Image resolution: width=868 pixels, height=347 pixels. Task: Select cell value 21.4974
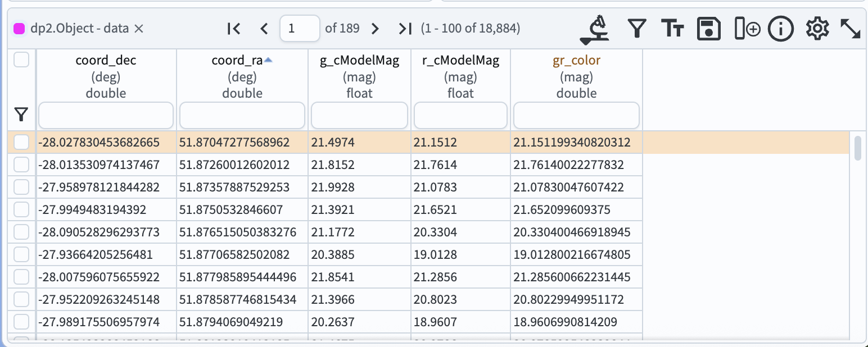pyautogui.click(x=333, y=143)
